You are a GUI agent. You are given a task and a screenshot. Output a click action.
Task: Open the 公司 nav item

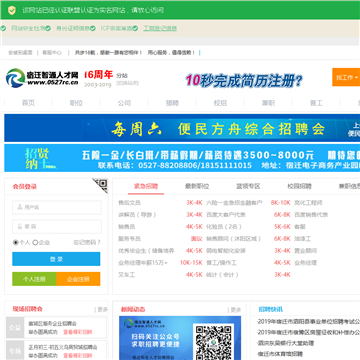(x=124, y=103)
